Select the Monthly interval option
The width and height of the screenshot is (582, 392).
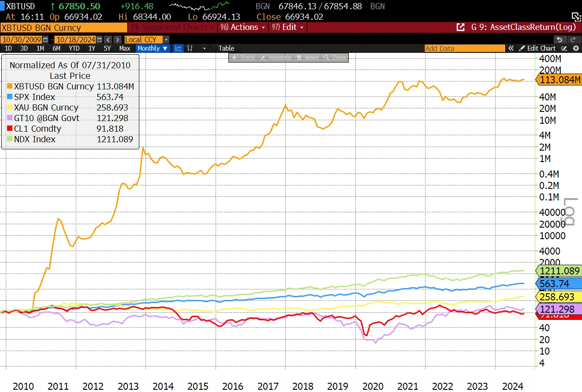149,48
